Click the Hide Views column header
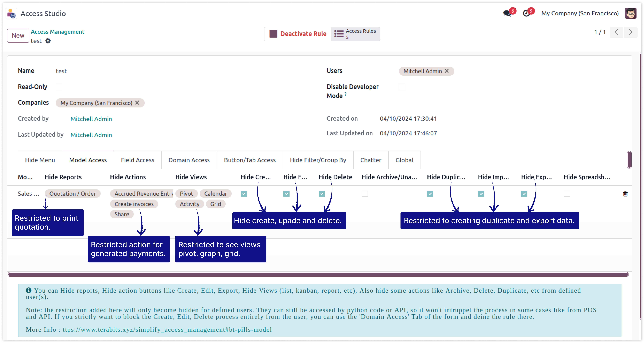This screenshot has width=644, height=343. pyautogui.click(x=191, y=177)
